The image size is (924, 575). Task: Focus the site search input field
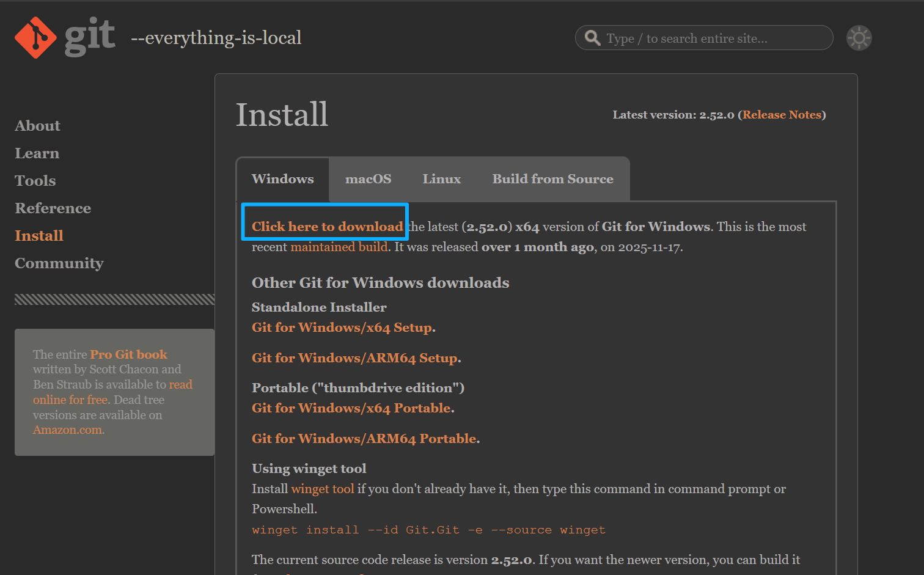[704, 38]
